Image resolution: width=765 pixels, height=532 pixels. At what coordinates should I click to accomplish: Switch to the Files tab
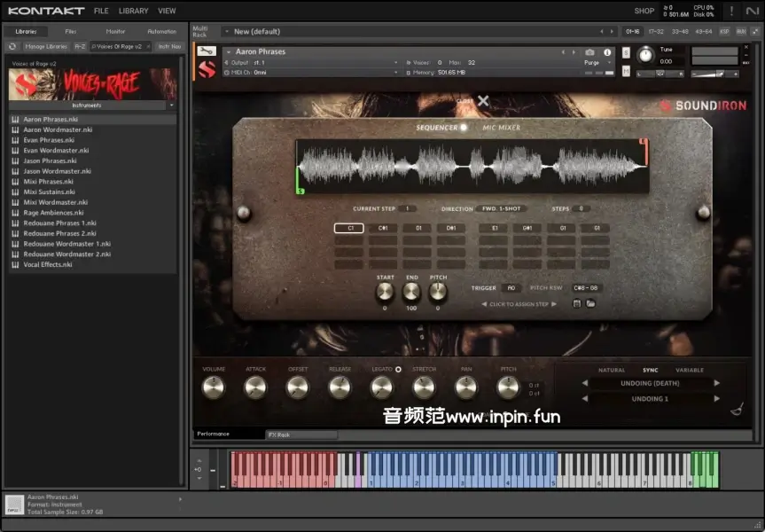[x=71, y=31]
